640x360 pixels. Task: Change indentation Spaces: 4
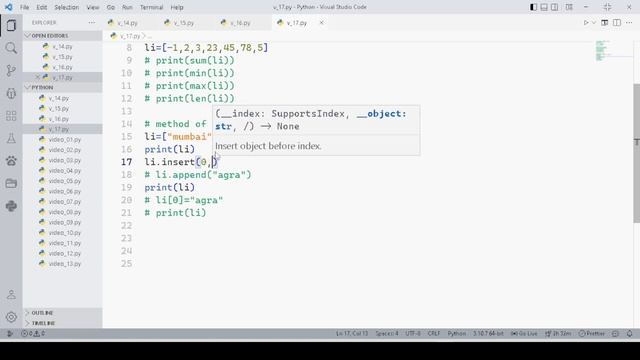point(387,333)
